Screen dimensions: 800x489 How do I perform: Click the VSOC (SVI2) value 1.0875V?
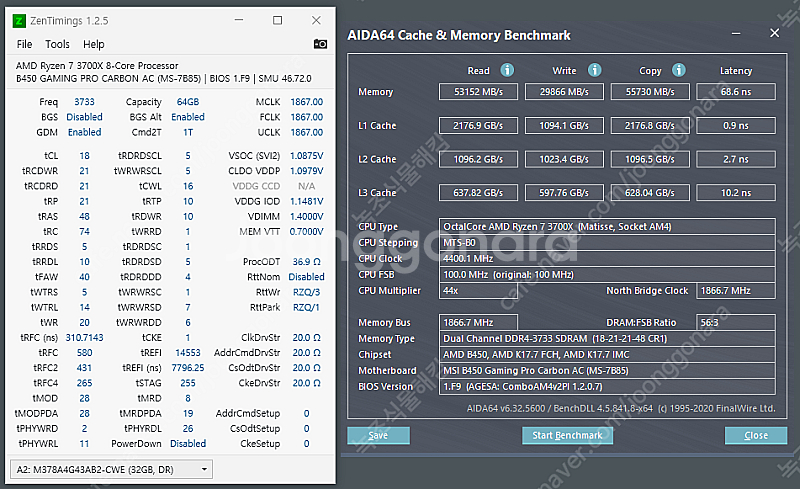pyautogui.click(x=307, y=156)
